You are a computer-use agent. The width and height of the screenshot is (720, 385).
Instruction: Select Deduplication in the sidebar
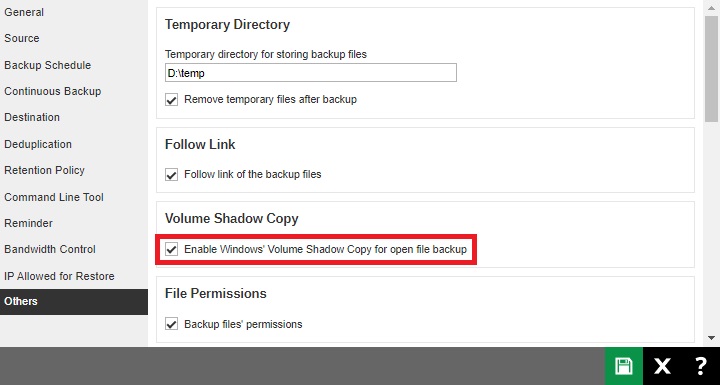[38, 144]
